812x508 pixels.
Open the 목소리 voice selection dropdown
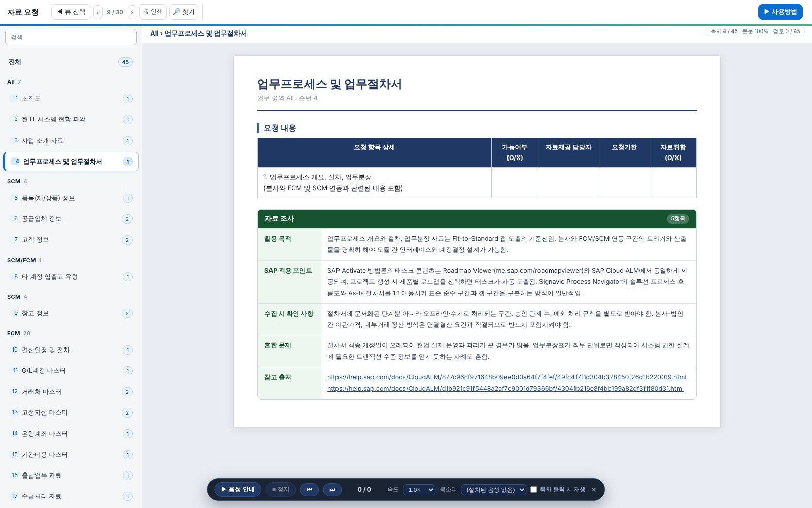(494, 490)
